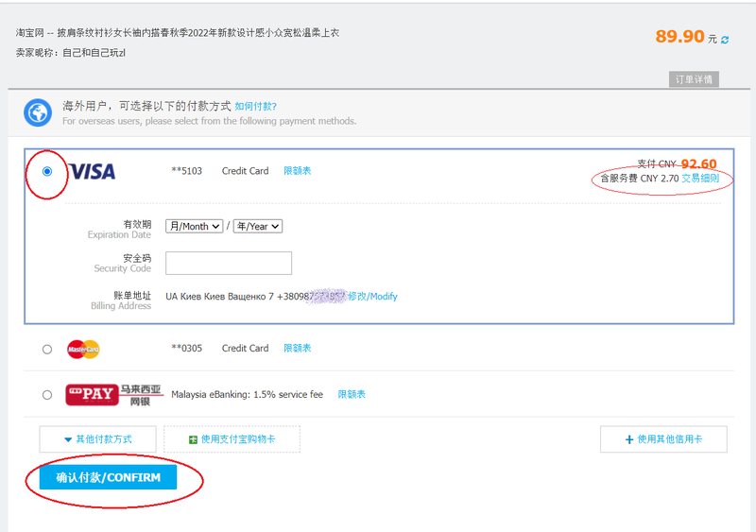This screenshot has height=532, width=756.
Task: Click the Security Code input field
Action: click(229, 263)
